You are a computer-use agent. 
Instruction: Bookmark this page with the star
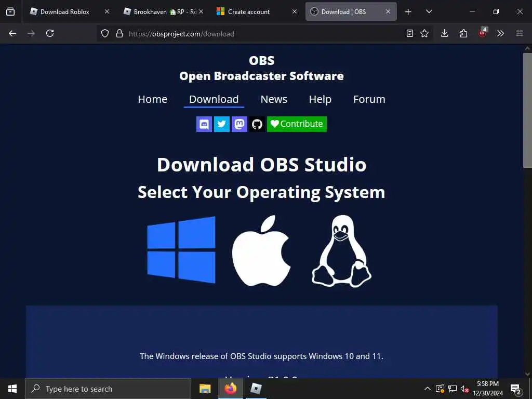point(424,34)
